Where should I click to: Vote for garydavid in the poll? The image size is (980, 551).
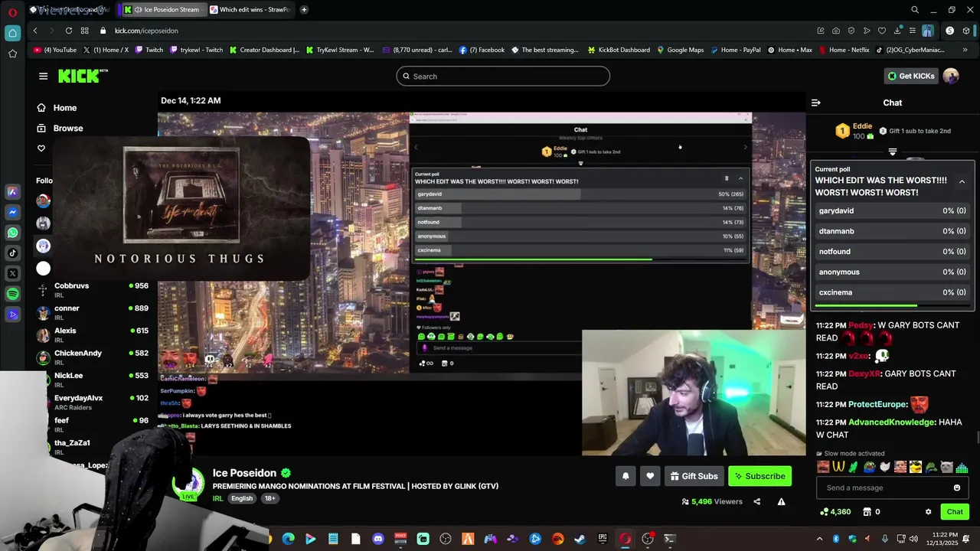(x=892, y=210)
